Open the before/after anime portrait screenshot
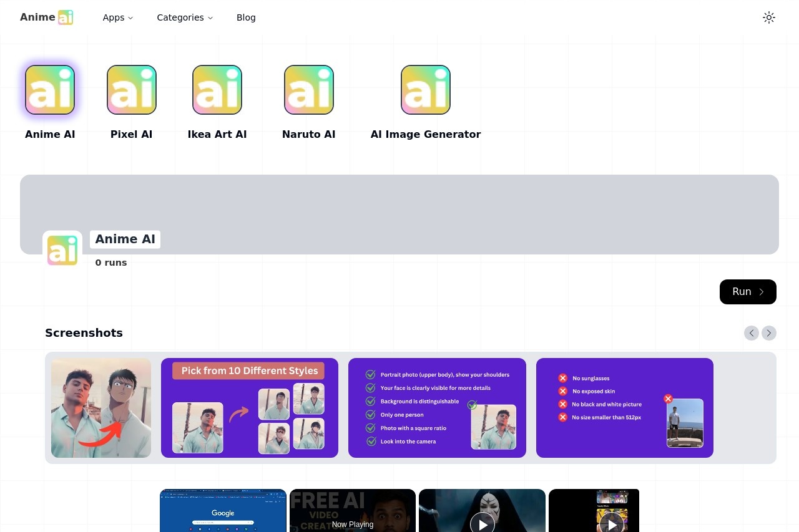 [x=101, y=408]
